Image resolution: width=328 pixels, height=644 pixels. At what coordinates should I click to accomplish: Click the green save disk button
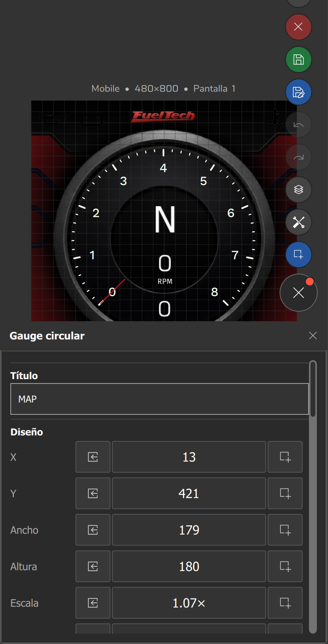[x=299, y=59]
